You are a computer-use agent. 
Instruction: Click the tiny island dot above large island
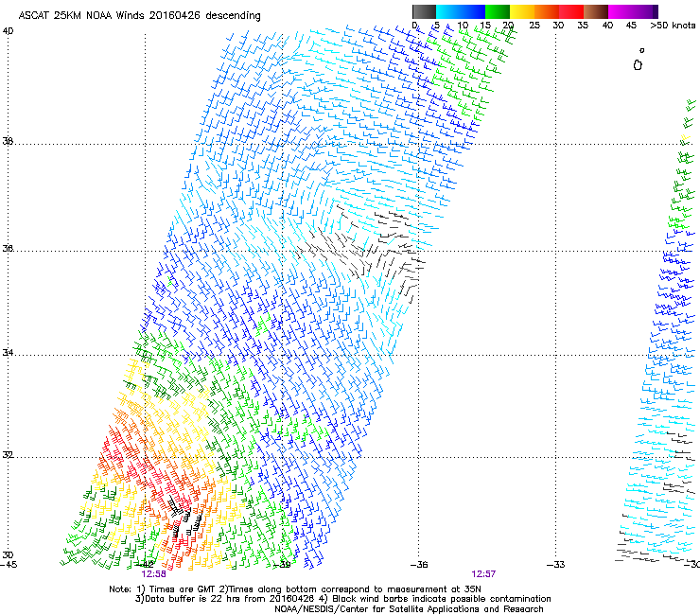coord(642,50)
